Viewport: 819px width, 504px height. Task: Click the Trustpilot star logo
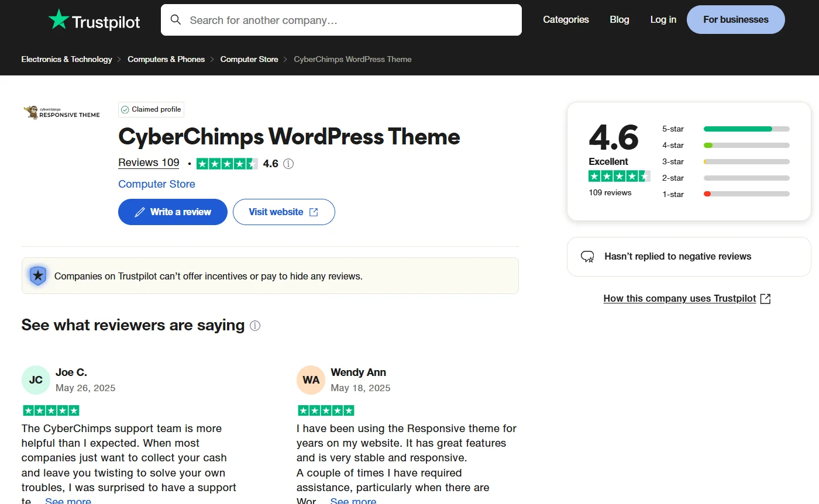pos(58,19)
